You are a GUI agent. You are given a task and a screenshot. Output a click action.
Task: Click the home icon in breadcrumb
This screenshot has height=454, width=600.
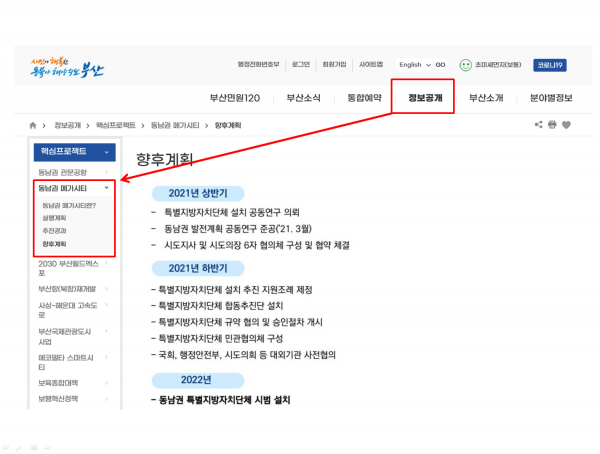click(x=34, y=125)
